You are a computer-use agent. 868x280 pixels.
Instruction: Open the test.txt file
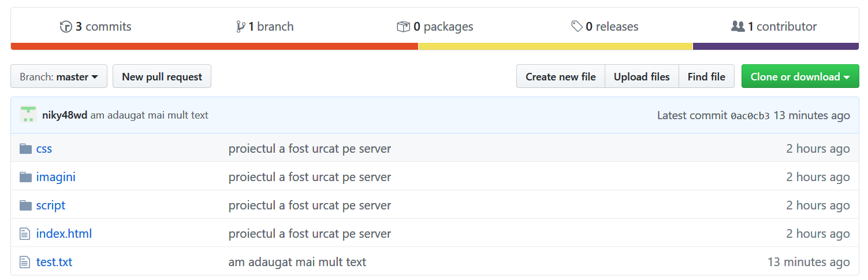[54, 262]
